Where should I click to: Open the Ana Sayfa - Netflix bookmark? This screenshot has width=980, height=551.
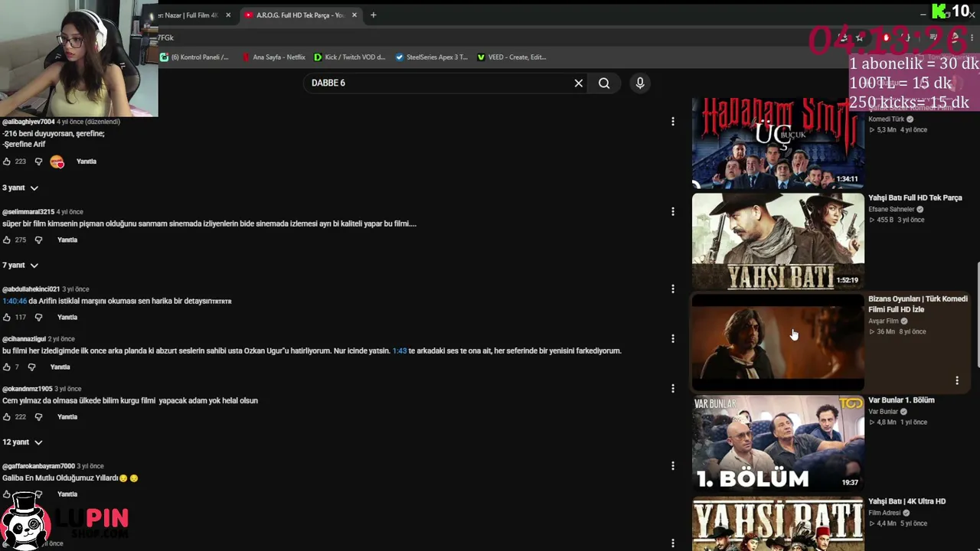pos(273,57)
